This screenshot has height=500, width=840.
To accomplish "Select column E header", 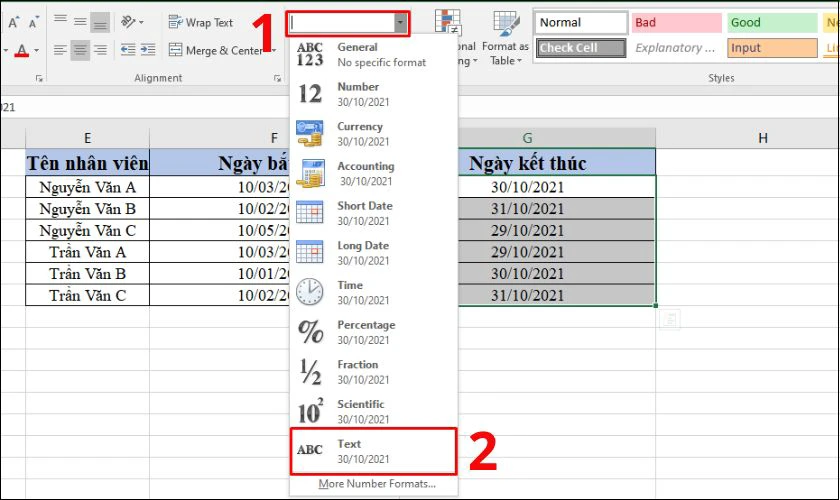I will pos(87,138).
